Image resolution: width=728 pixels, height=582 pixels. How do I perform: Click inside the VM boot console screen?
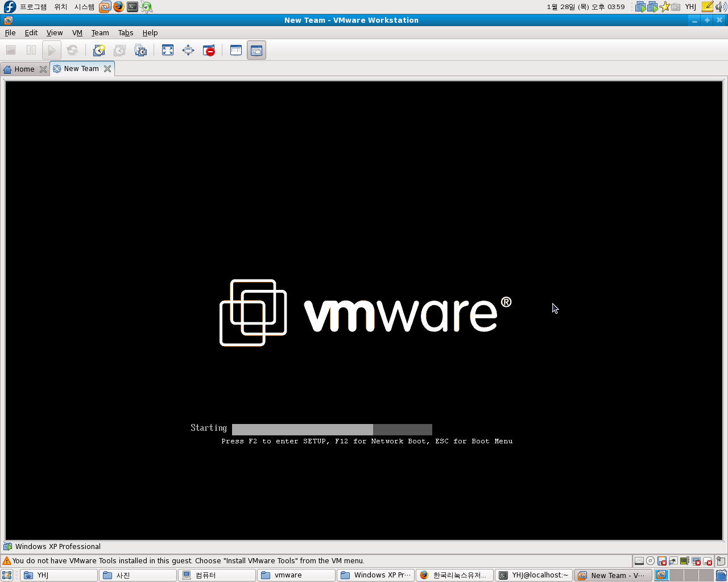364,311
